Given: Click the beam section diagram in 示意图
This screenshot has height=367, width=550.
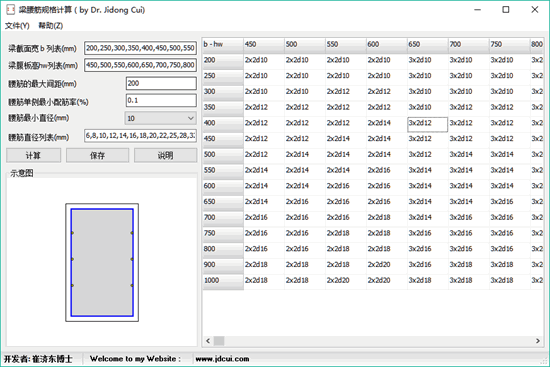Looking at the screenshot, I should 102,262.
